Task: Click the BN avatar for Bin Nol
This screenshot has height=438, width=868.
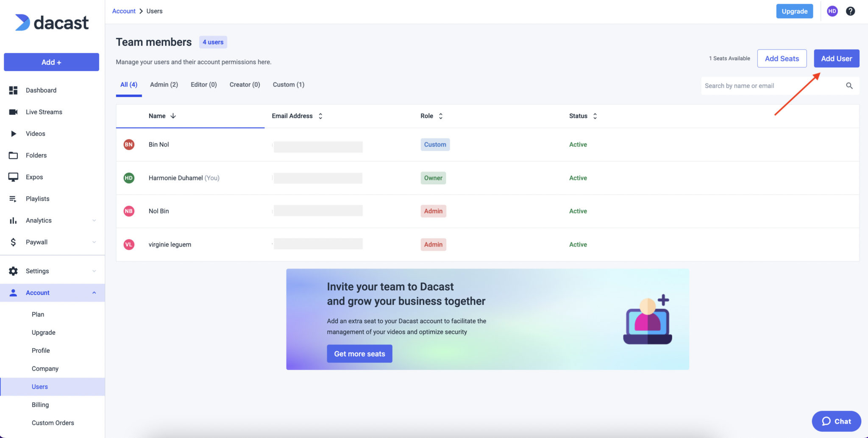Action: tap(129, 144)
